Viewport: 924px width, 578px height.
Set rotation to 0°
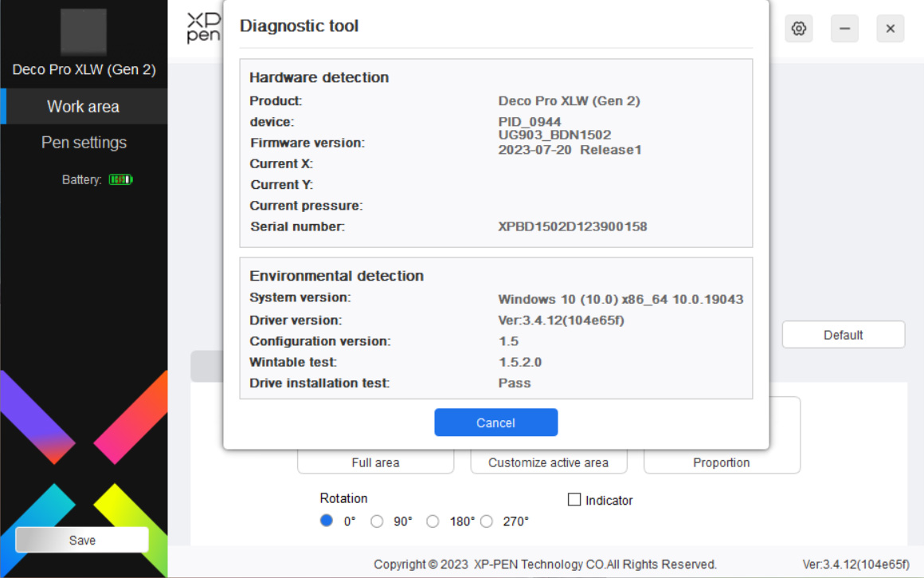327,521
